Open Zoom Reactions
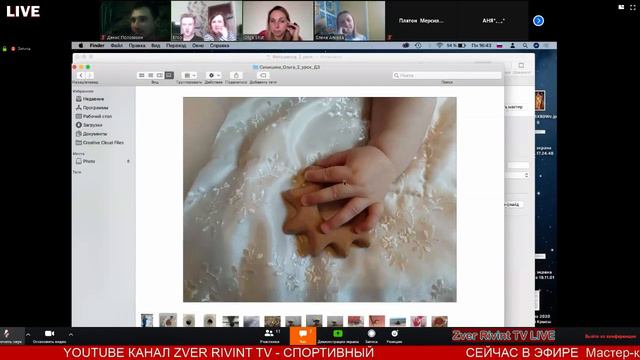Viewport: 640px width, 360px height. [394, 336]
